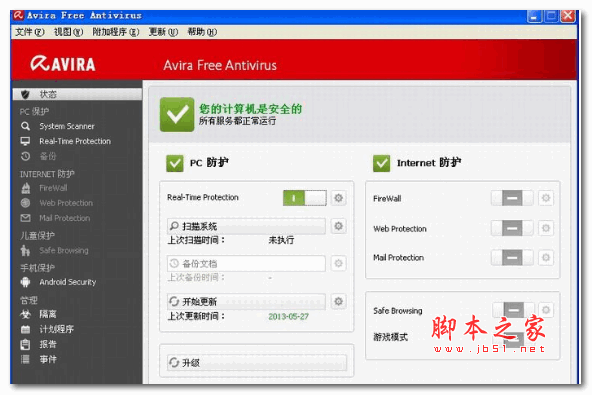Open the 附加程序 menu
This screenshot has width=592, height=395.
pyautogui.click(x=116, y=32)
